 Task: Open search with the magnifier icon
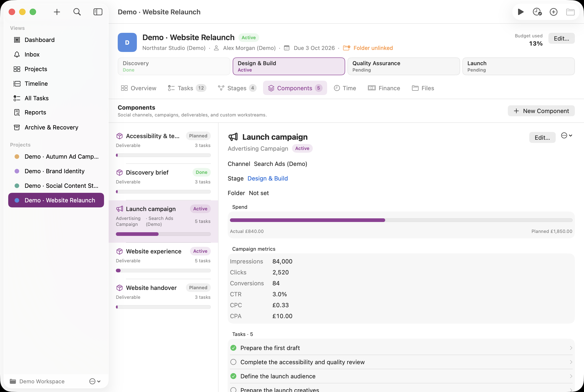tap(77, 12)
